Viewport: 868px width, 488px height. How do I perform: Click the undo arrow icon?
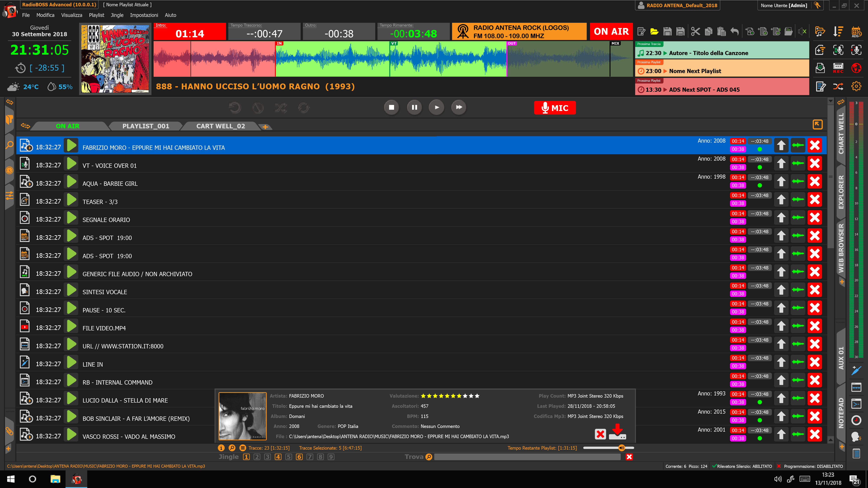tap(735, 32)
